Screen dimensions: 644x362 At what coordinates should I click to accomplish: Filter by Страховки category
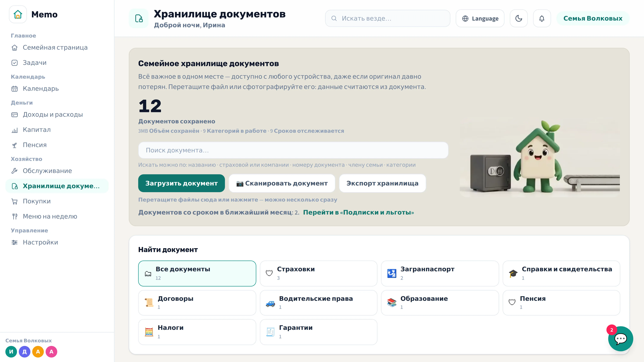[x=319, y=274]
